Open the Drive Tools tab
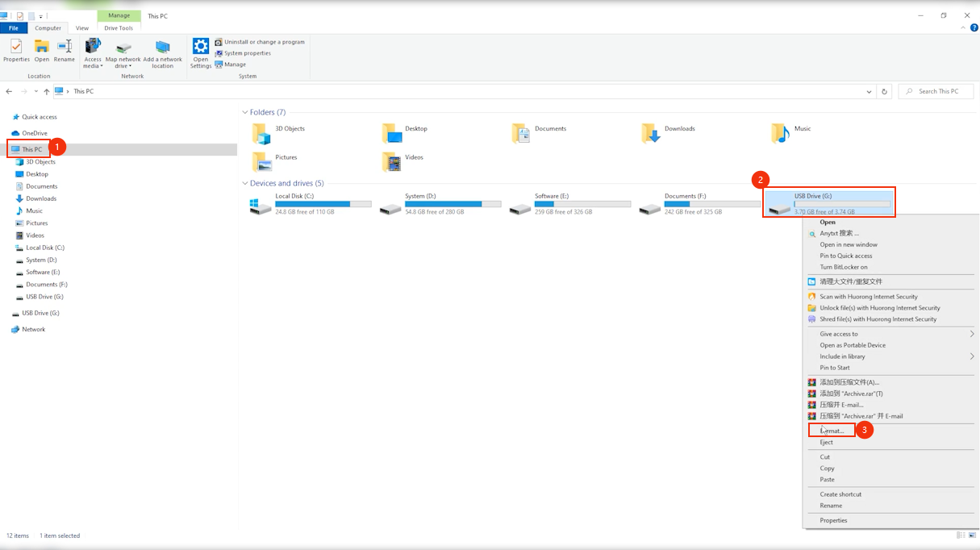980x550 pixels. coord(119,28)
